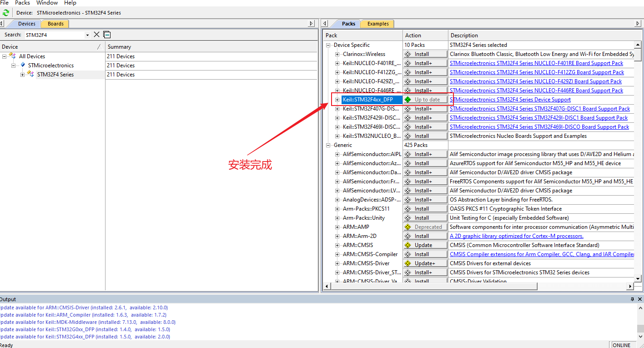Click the Deprecated button for ARM::AMP

[x=425, y=227]
